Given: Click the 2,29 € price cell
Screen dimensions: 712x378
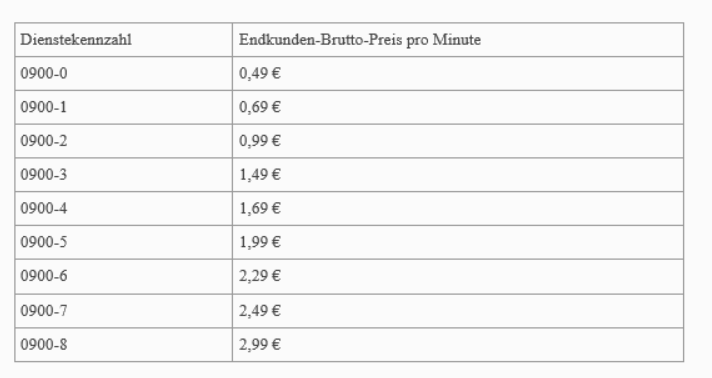Looking at the screenshot, I should click(458, 277).
